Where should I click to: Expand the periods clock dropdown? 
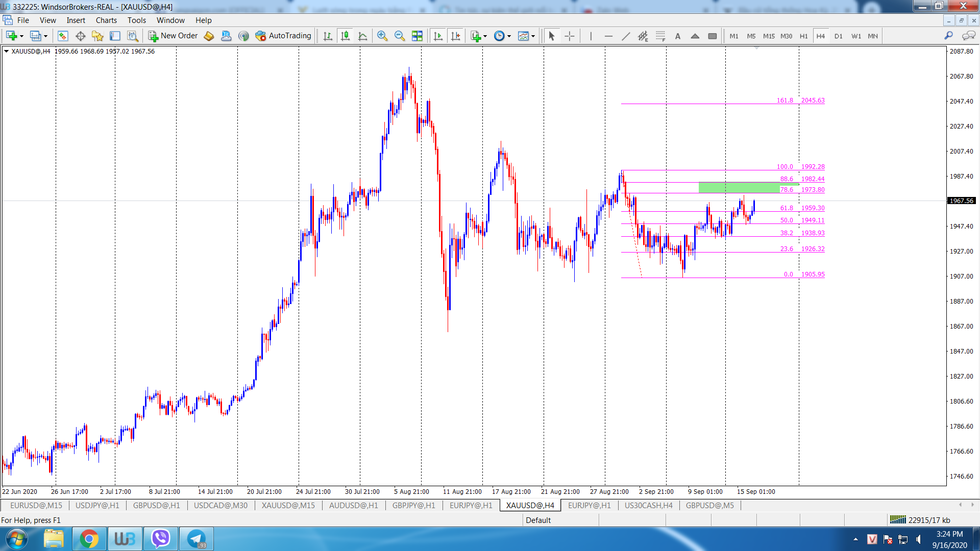click(x=509, y=36)
